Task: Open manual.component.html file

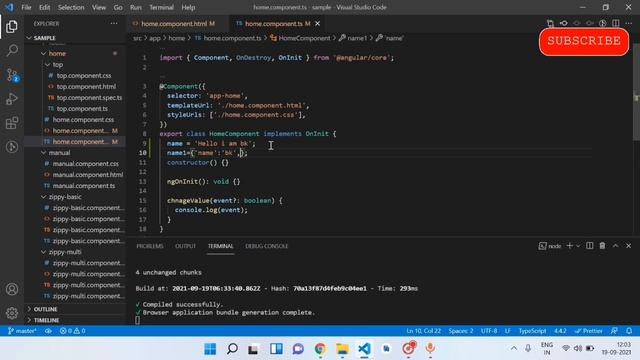Action: [x=87, y=175]
